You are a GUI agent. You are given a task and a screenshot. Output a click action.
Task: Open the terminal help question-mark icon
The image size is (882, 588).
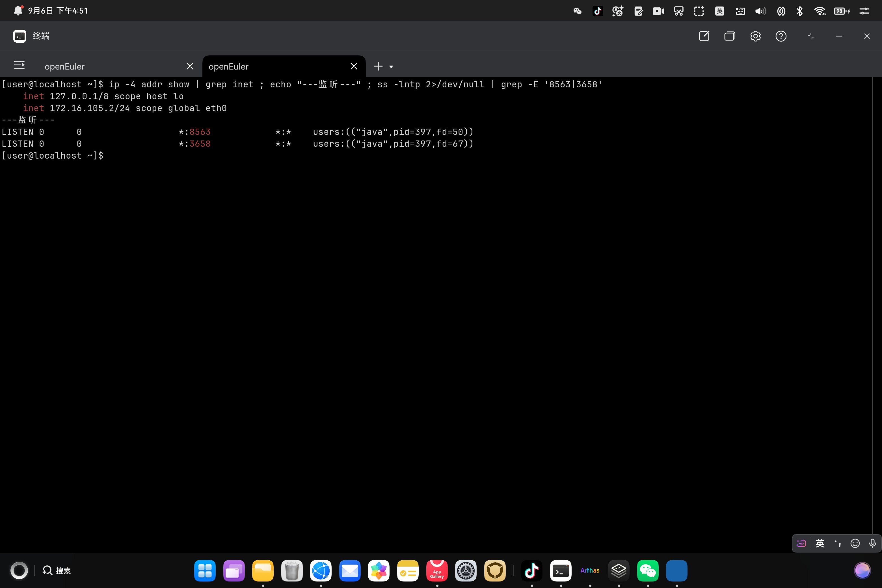(781, 36)
